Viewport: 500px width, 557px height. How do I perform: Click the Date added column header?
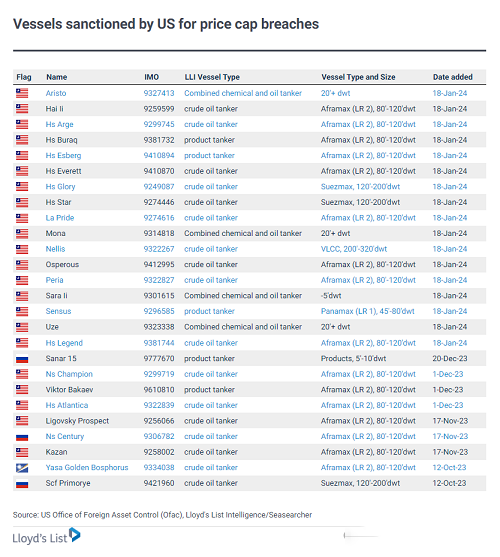(x=452, y=77)
